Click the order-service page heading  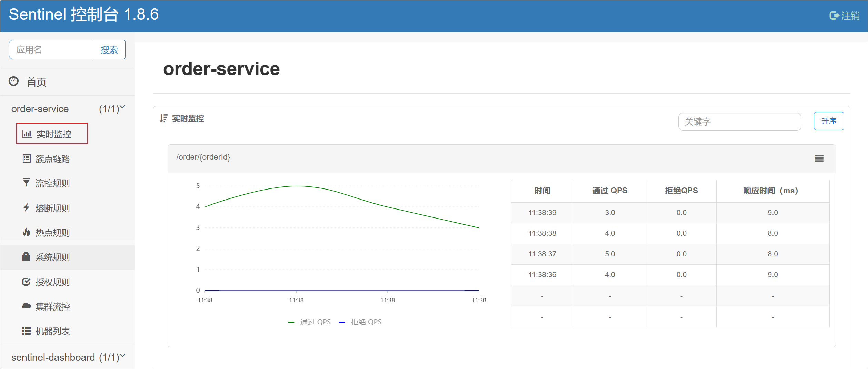221,69
